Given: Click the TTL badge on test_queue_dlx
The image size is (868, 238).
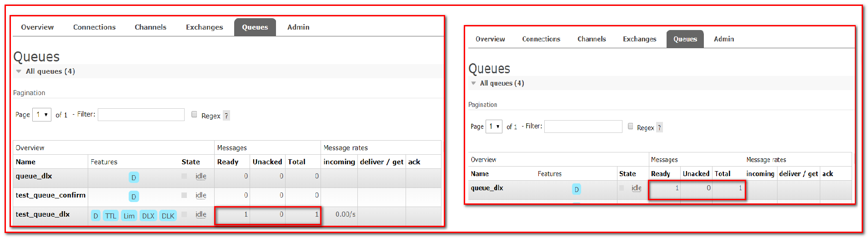Looking at the screenshot, I should click(x=110, y=216).
